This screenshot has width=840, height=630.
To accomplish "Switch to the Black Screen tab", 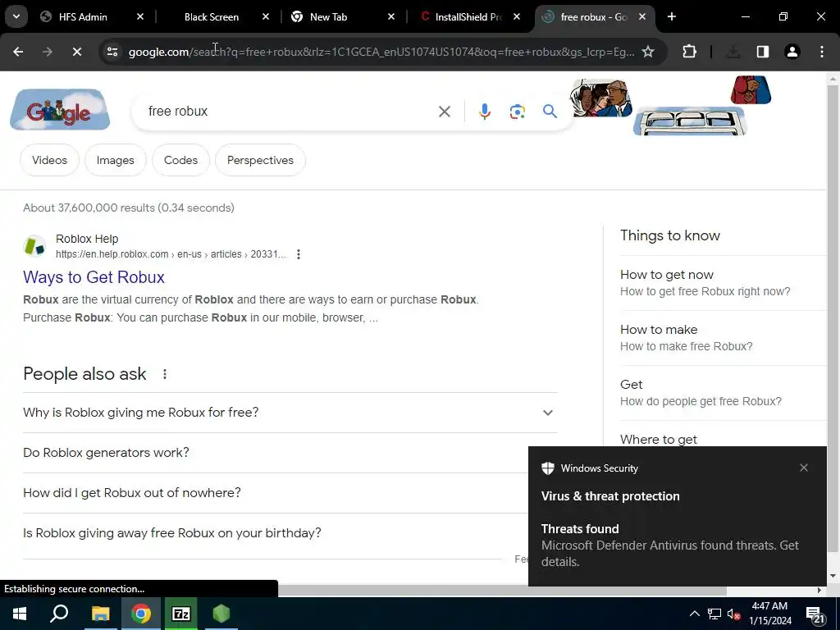I will tap(212, 17).
